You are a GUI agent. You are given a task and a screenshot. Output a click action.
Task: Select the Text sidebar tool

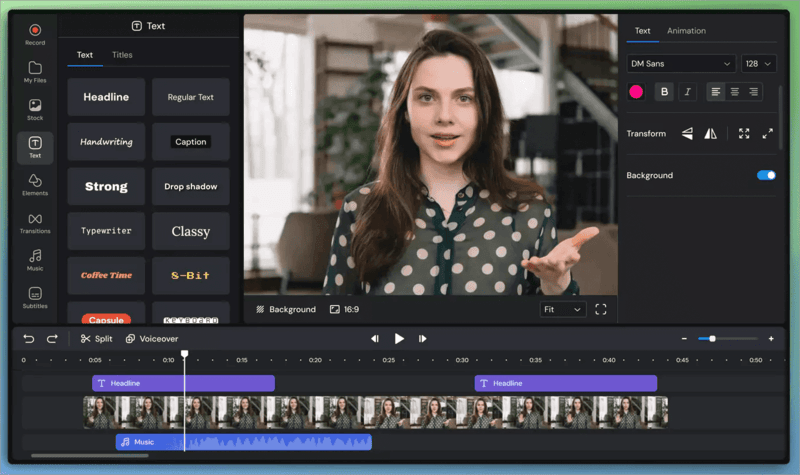[x=35, y=147]
